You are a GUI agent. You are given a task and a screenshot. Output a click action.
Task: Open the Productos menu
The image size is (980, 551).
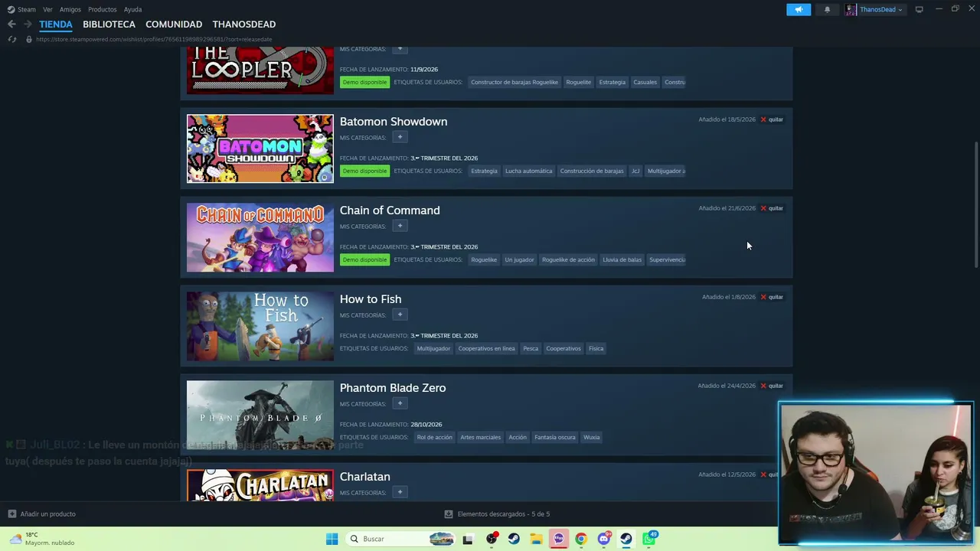point(102,9)
